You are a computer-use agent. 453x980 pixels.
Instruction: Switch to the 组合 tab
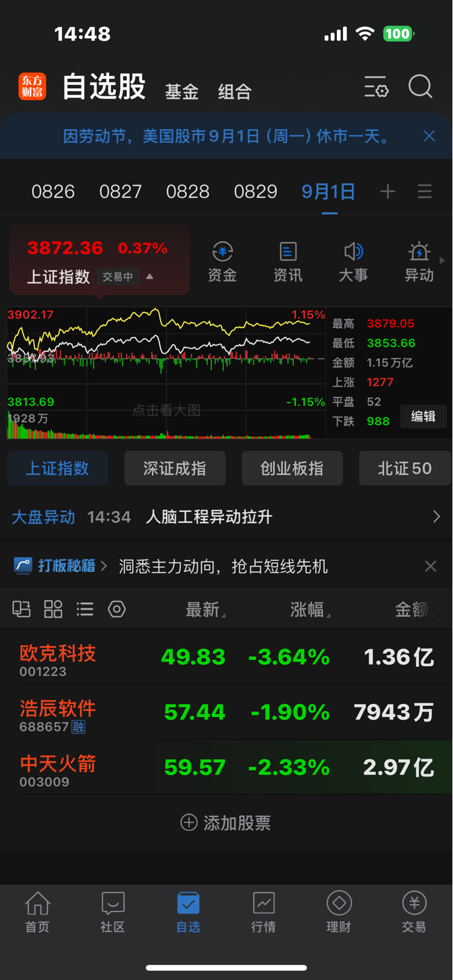(x=234, y=92)
